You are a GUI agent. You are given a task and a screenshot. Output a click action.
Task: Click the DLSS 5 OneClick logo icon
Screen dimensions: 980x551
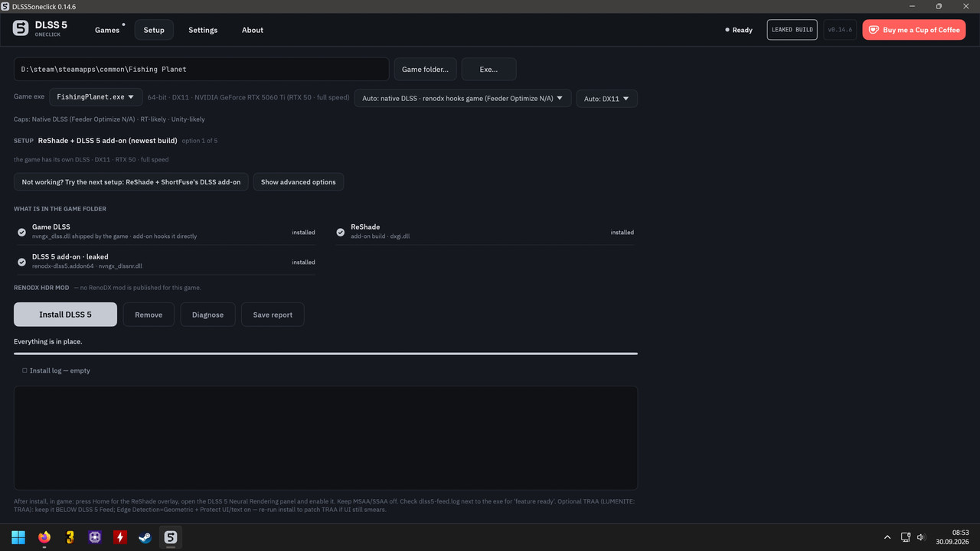(21, 30)
